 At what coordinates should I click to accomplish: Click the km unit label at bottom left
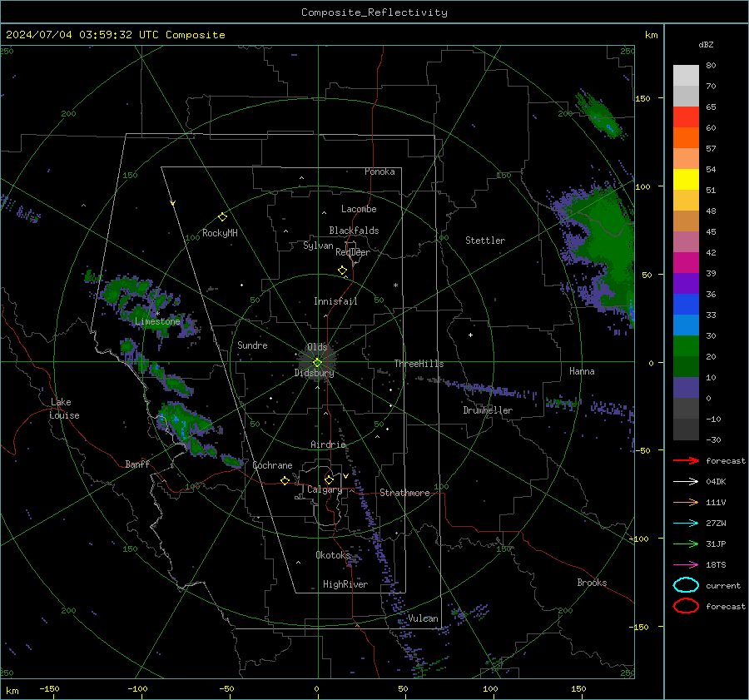pyautogui.click(x=12, y=691)
